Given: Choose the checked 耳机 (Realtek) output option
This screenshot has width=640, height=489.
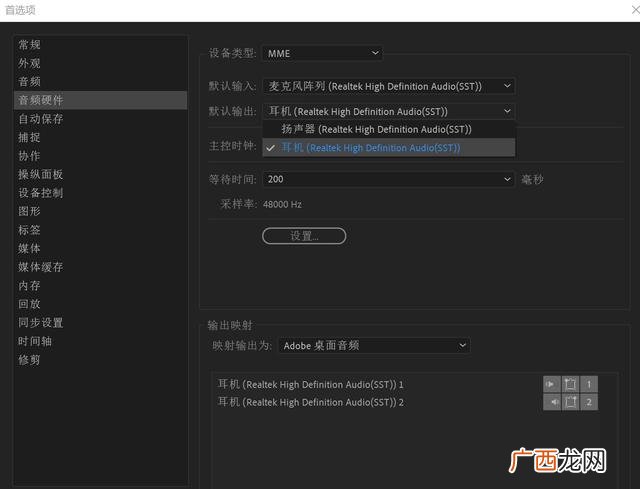Looking at the screenshot, I should [389, 147].
